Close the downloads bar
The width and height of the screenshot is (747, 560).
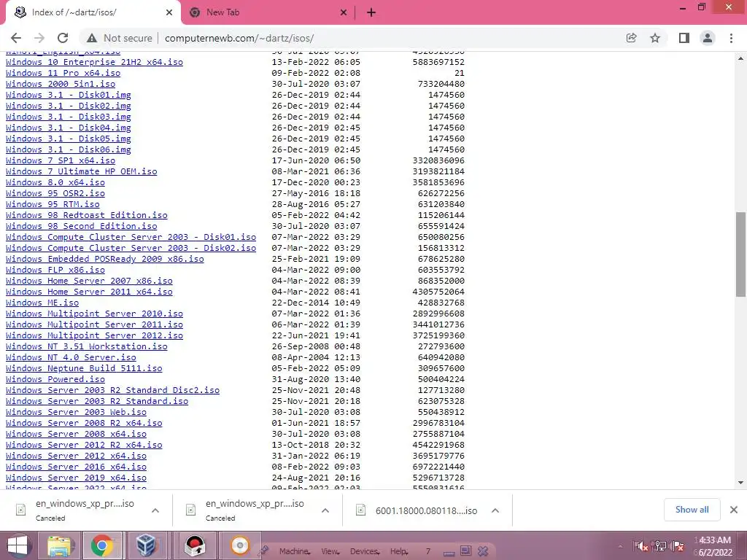[734, 510]
